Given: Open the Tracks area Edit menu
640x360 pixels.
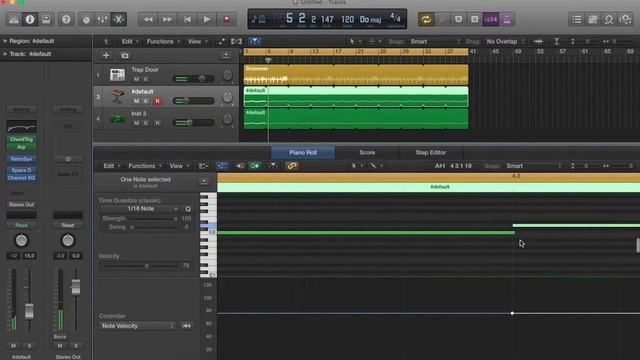Looking at the screenshot, I should click(x=130, y=41).
